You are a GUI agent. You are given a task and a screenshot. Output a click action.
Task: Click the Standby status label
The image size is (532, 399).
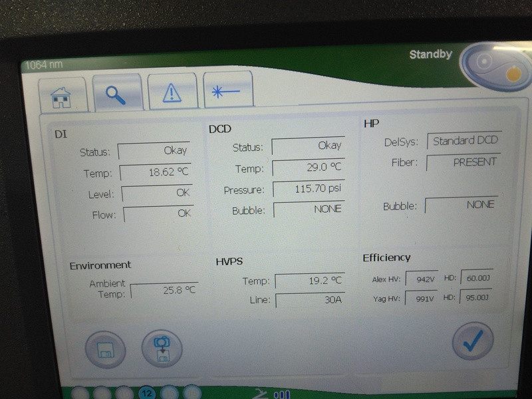pos(430,55)
